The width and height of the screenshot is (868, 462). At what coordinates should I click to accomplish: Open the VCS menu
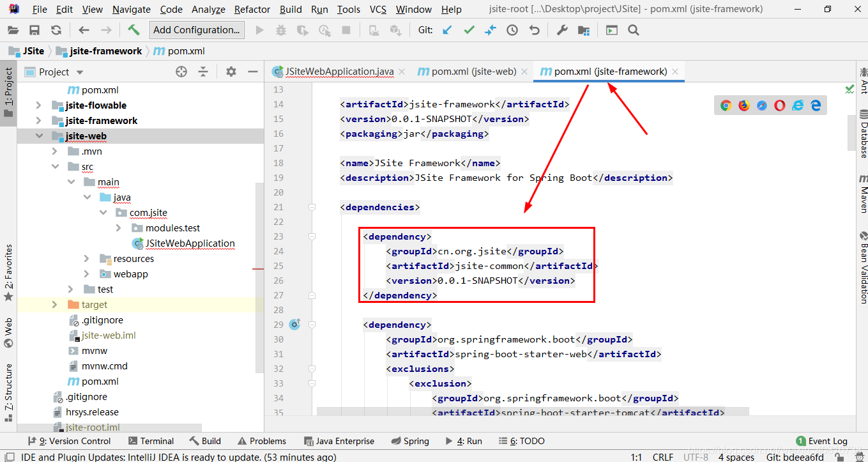(378, 10)
